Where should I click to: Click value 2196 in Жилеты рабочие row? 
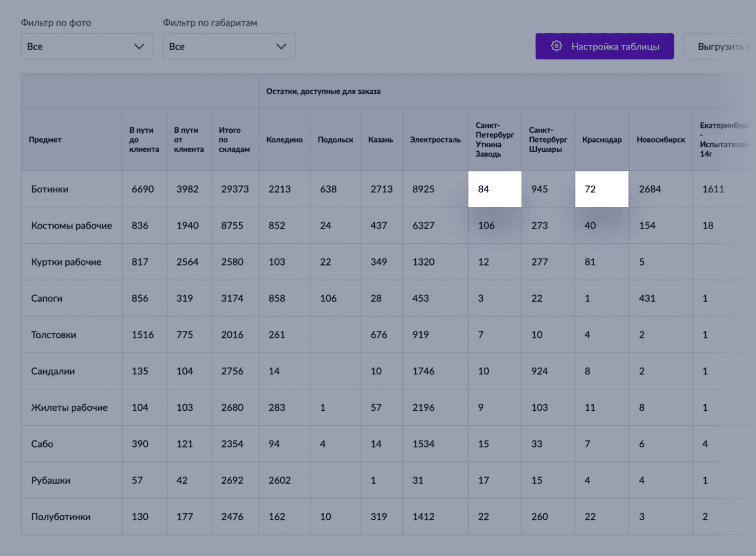coord(423,408)
